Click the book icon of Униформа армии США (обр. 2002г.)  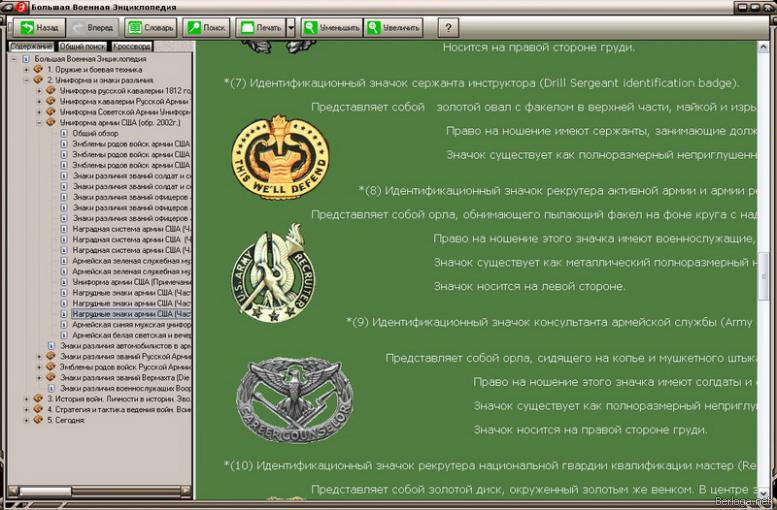51,122
